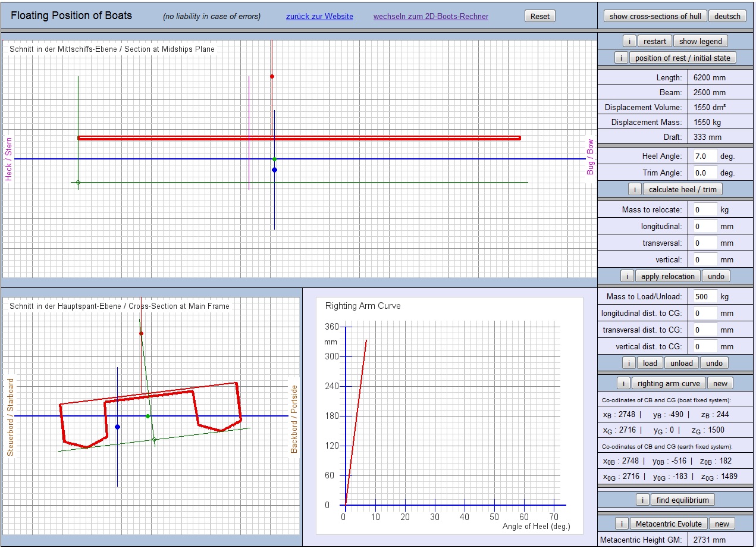This screenshot has width=756, height=548.
Task: Click the 'Steuerbord / Starboard' label
Action: pos(10,417)
